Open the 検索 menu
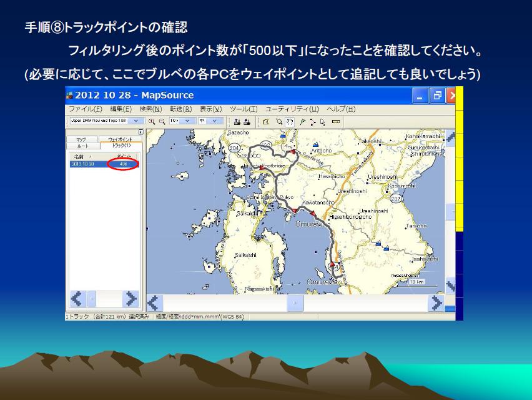The width and height of the screenshot is (532, 400). 150,109
